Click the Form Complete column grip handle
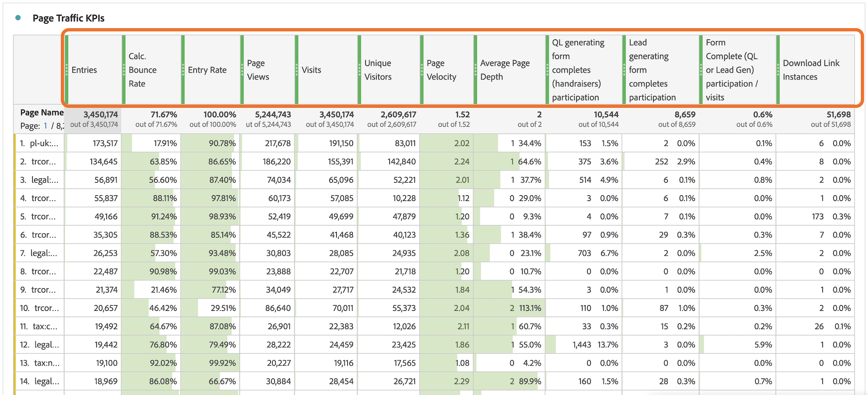Image resolution: width=868 pixels, height=395 pixels. (701, 69)
